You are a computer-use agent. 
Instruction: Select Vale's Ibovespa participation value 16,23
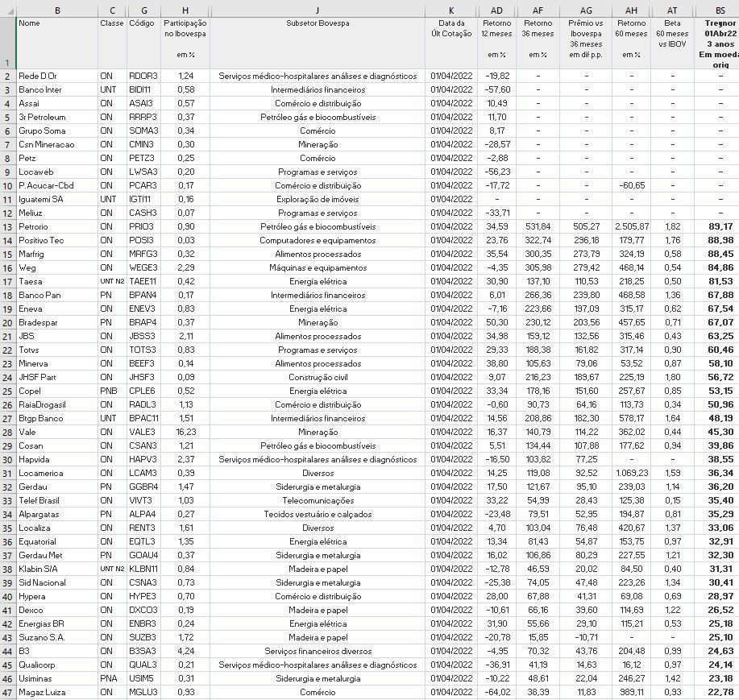click(185, 432)
